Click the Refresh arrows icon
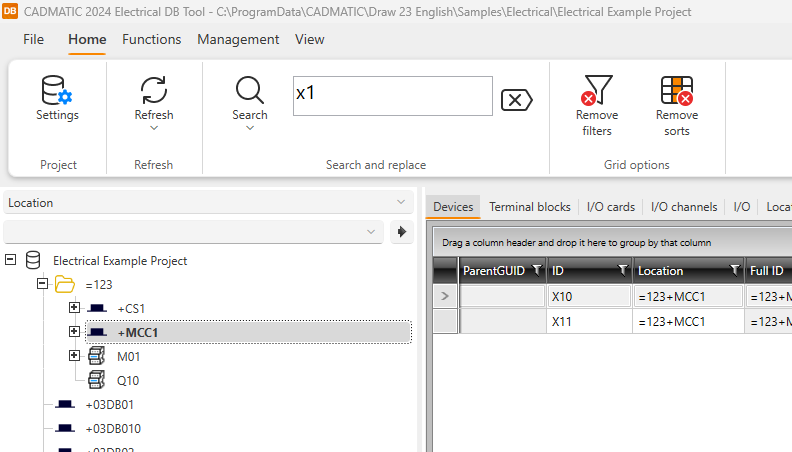 pos(154,90)
